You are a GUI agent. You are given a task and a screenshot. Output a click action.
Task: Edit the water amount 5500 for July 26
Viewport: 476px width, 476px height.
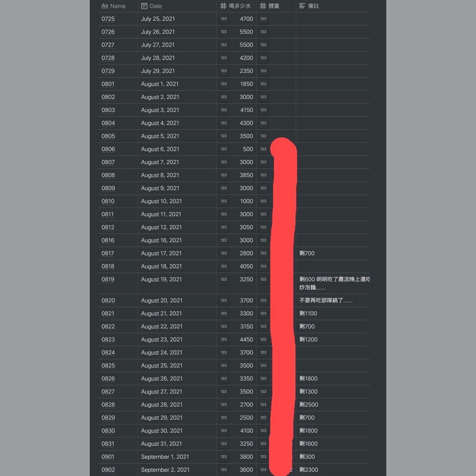(x=246, y=32)
